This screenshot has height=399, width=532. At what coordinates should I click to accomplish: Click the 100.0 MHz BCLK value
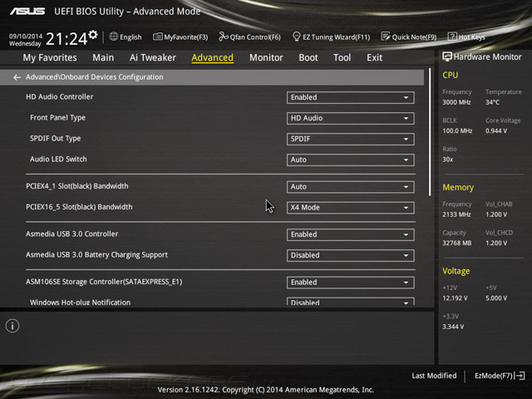[457, 131]
